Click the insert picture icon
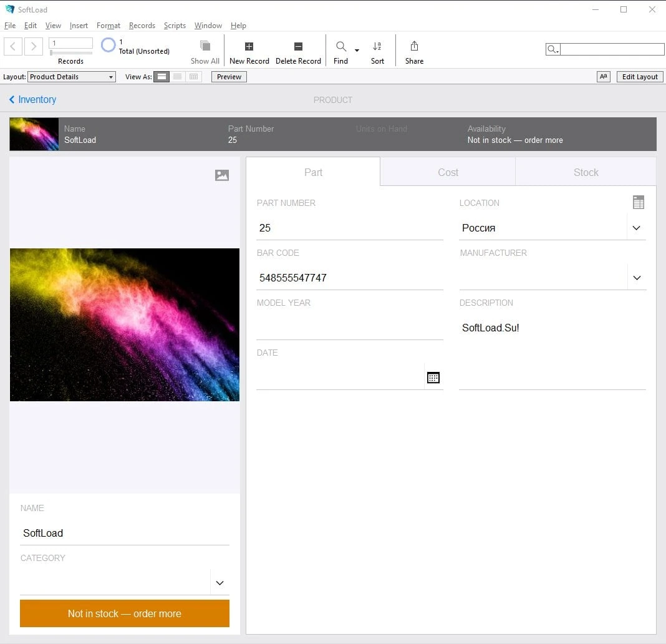 coord(222,175)
